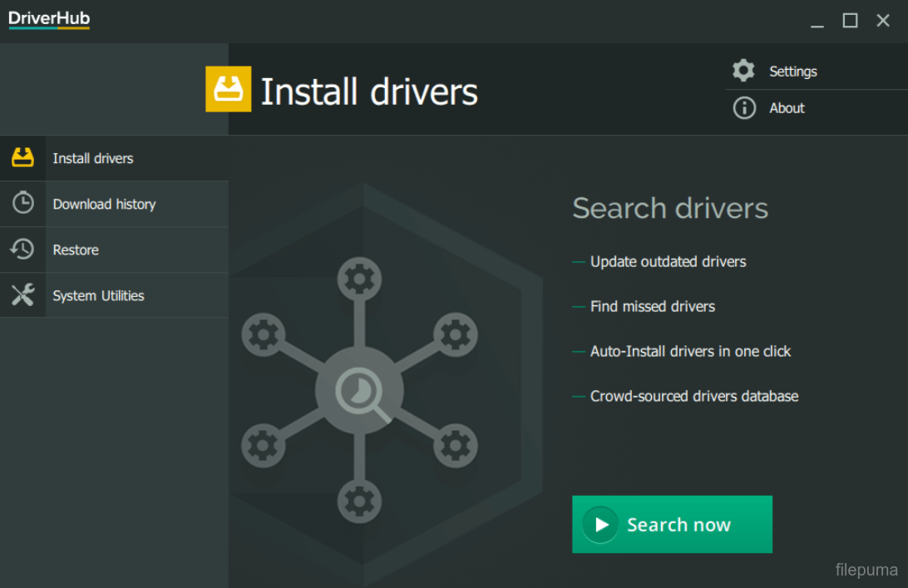Image resolution: width=908 pixels, height=588 pixels.
Task: Open Settings via the gear icon
Action: tap(743, 71)
